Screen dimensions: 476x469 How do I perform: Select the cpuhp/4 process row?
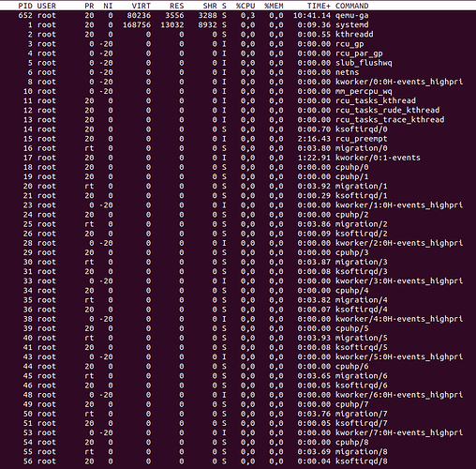238,291
